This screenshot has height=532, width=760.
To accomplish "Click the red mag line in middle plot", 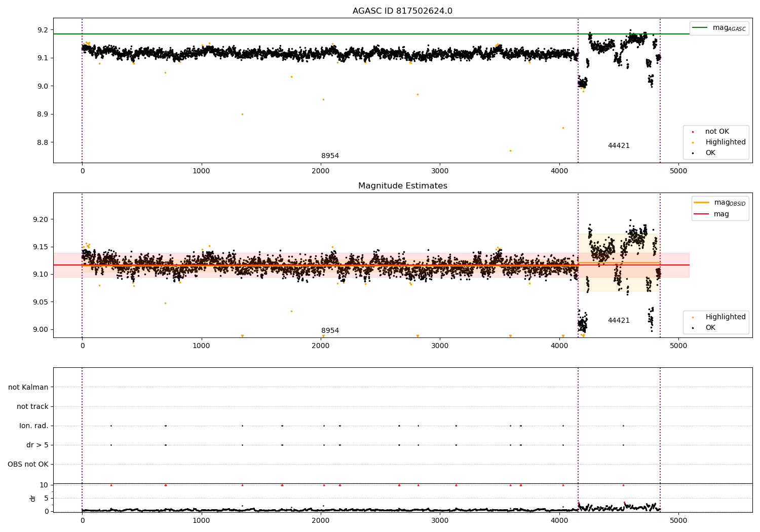I will pyautogui.click(x=371, y=265).
